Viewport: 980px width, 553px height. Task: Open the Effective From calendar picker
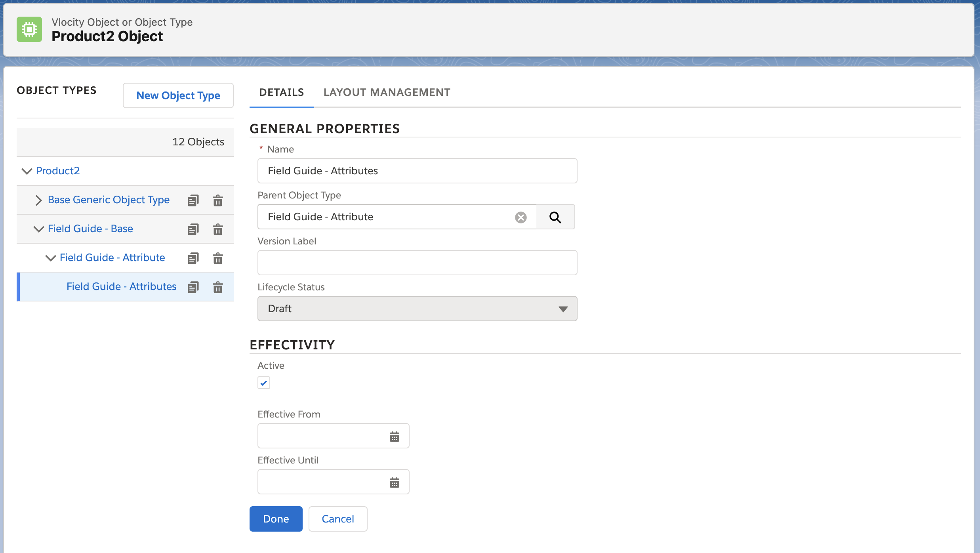click(x=395, y=437)
